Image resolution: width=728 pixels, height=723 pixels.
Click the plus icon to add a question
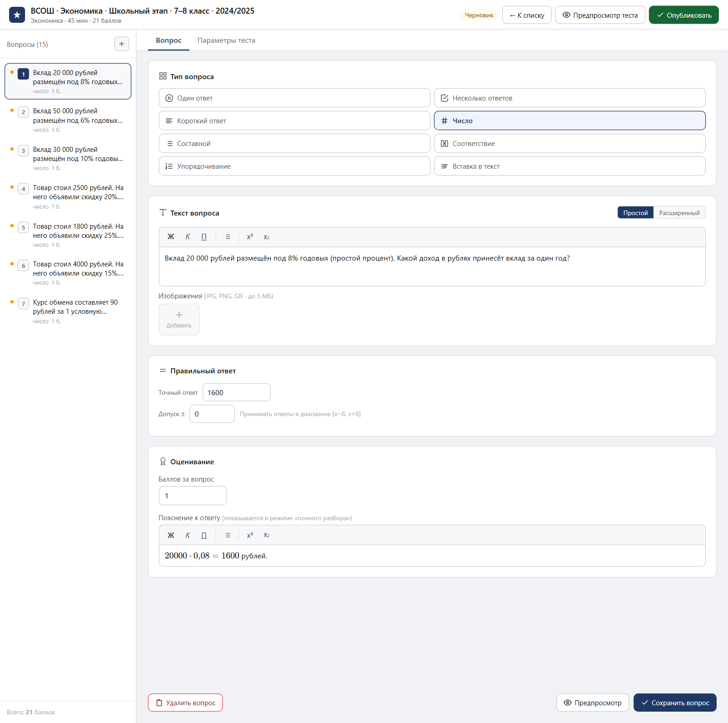point(121,44)
